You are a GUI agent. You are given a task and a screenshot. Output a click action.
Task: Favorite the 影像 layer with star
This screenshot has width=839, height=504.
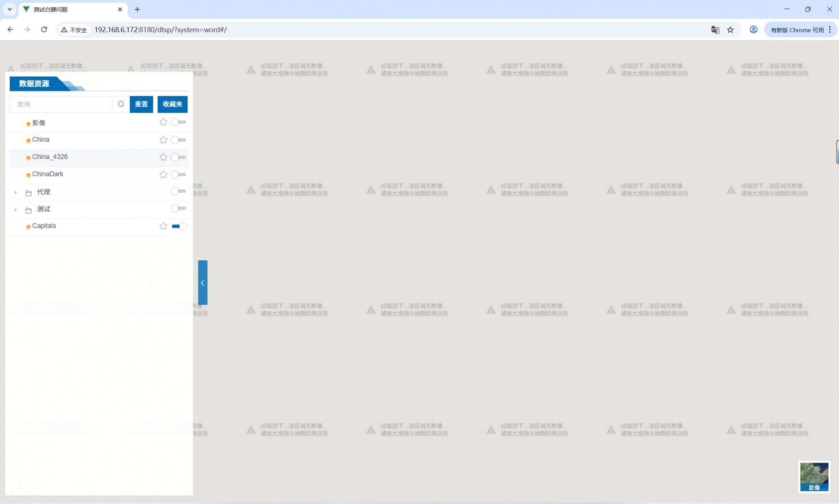[x=163, y=122]
